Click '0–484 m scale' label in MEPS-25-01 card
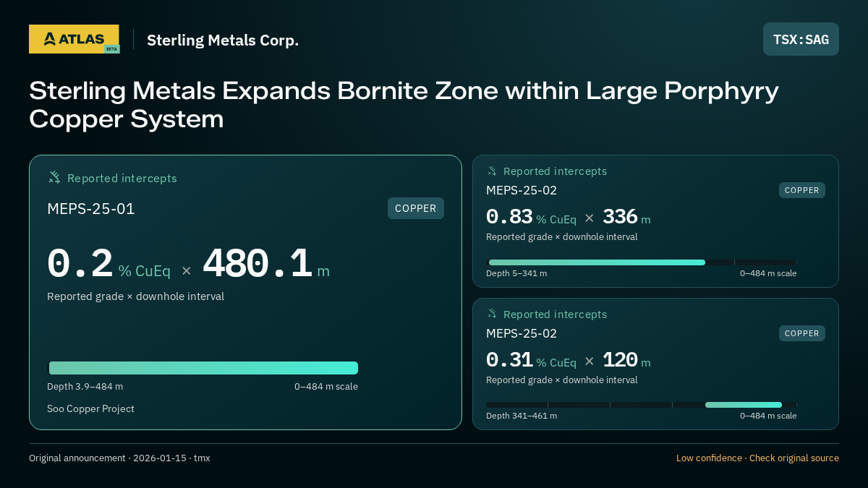The width and height of the screenshot is (868, 488). 326,386
